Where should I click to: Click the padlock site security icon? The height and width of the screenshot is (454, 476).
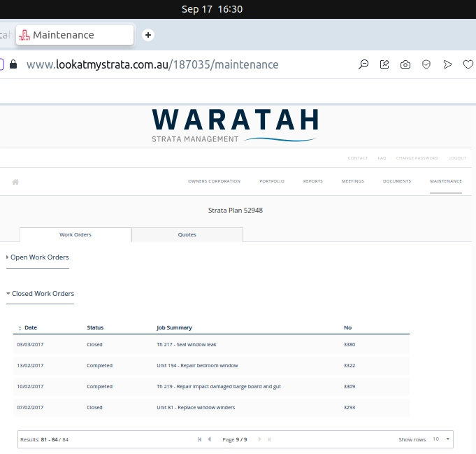(x=13, y=64)
